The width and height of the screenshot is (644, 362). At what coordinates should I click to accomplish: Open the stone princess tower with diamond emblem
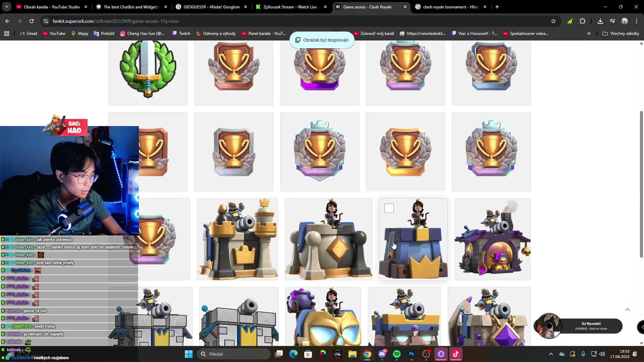pos(329,239)
